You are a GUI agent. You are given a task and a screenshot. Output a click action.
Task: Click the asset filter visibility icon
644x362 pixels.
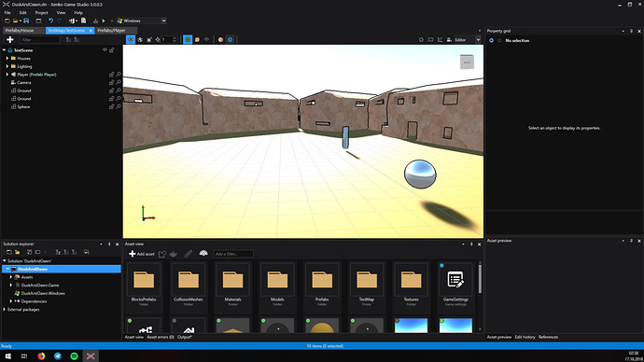click(x=203, y=254)
